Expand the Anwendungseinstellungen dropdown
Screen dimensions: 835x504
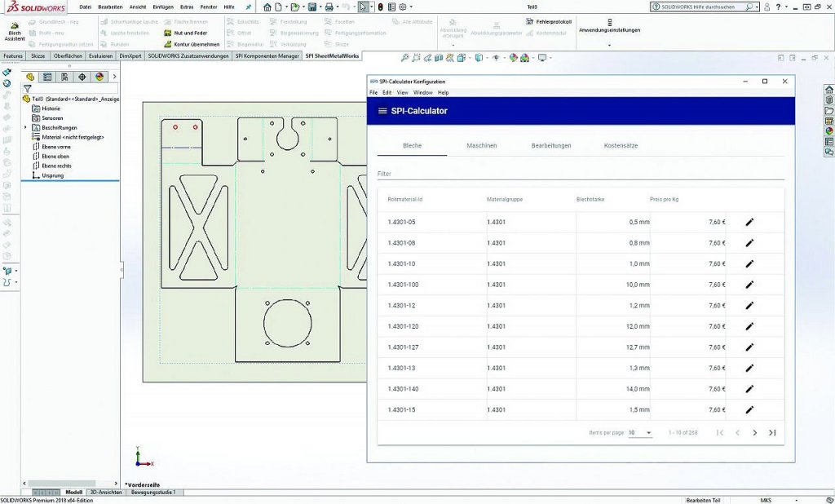[x=609, y=44]
